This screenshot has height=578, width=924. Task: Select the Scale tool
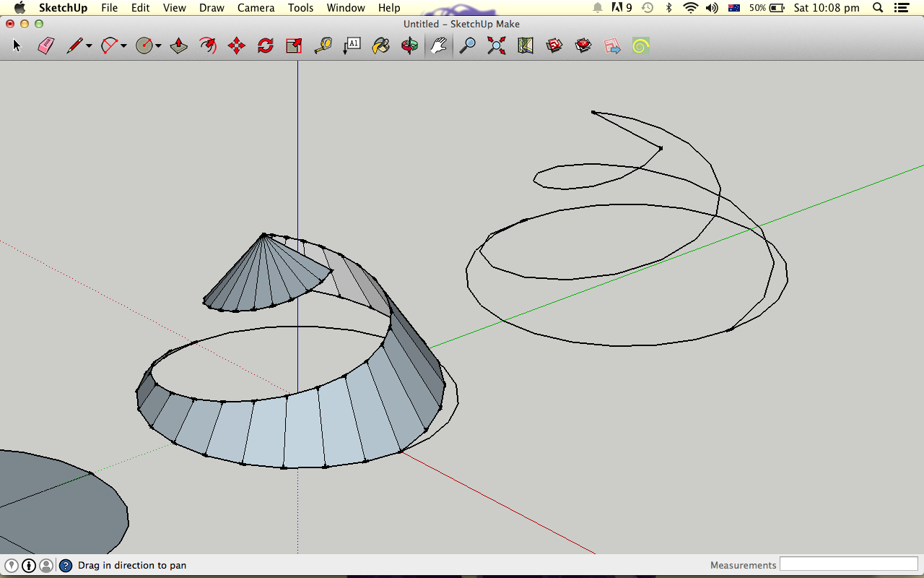pos(294,46)
